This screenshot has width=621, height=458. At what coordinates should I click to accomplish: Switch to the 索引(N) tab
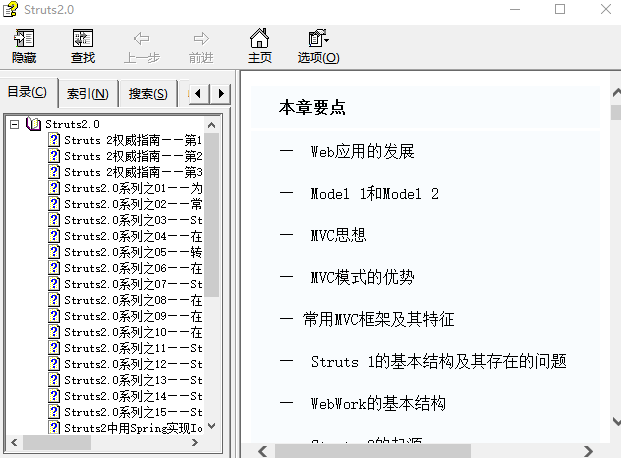point(87,94)
